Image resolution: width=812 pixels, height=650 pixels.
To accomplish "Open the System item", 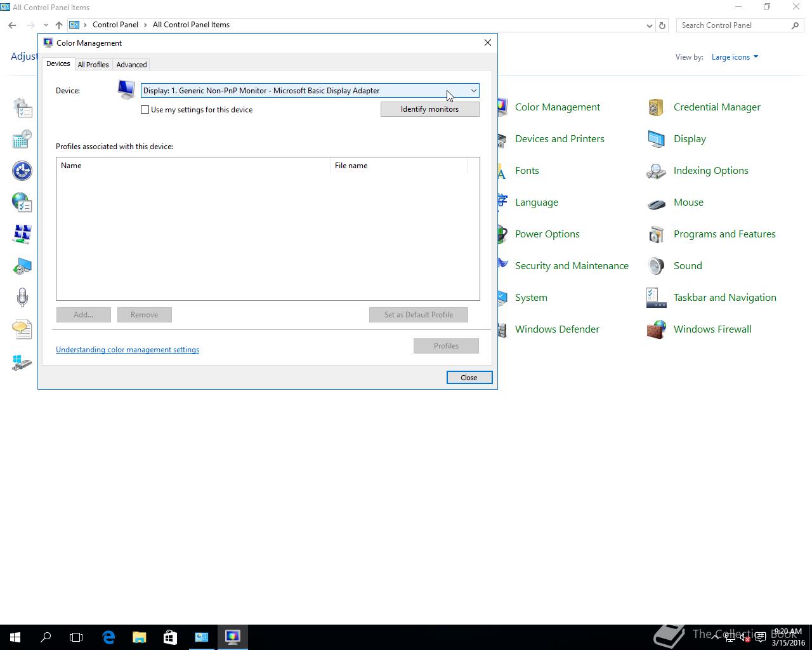I will (x=531, y=298).
